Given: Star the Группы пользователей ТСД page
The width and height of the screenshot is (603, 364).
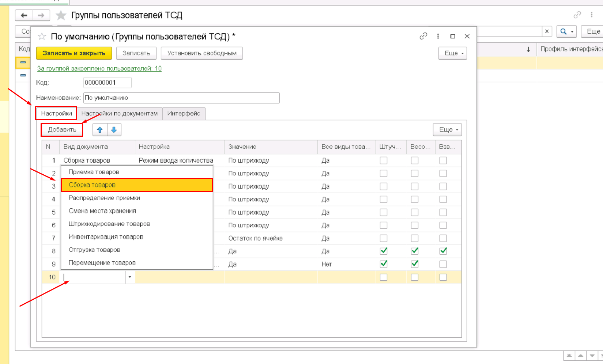Looking at the screenshot, I should point(61,15).
